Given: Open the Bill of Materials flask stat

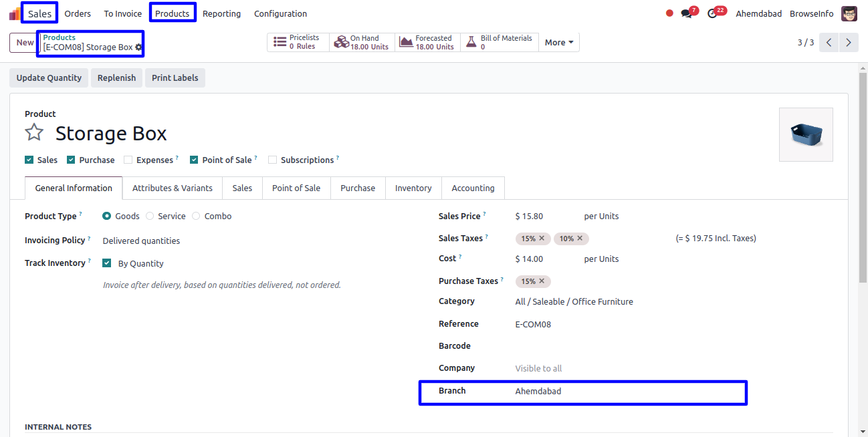Looking at the screenshot, I should [x=499, y=43].
